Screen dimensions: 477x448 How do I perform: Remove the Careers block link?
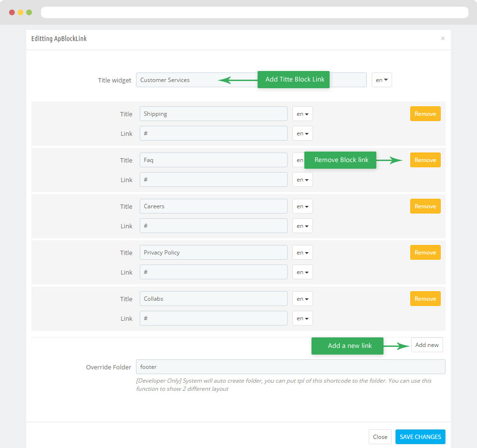coord(425,206)
